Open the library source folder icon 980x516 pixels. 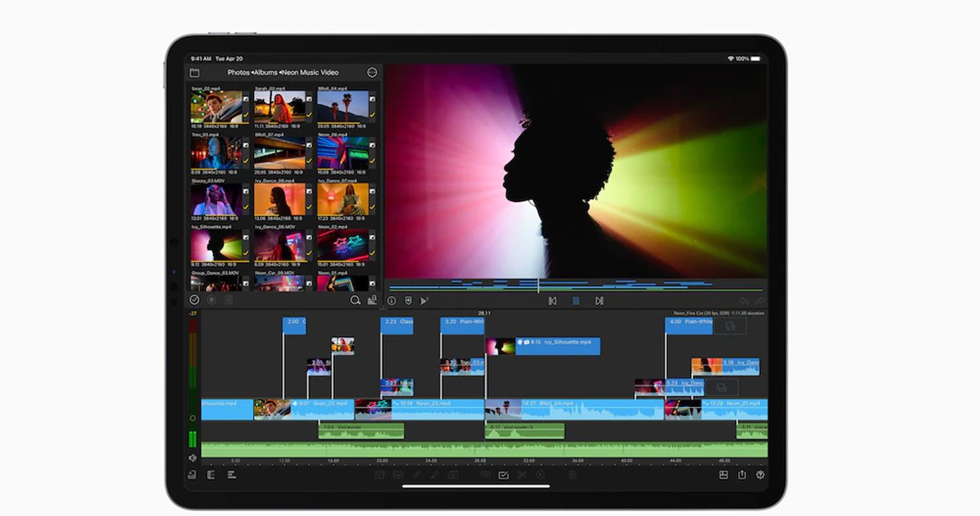click(x=194, y=73)
